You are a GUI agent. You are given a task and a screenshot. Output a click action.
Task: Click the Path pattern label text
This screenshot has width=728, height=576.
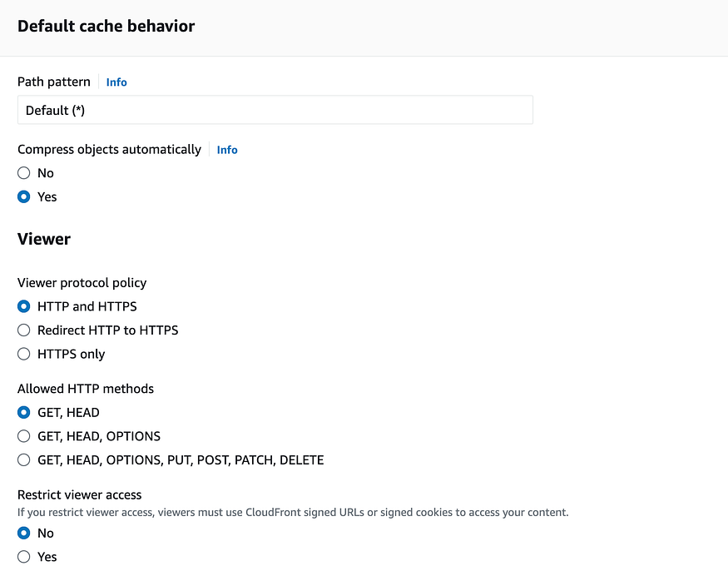[x=54, y=82]
